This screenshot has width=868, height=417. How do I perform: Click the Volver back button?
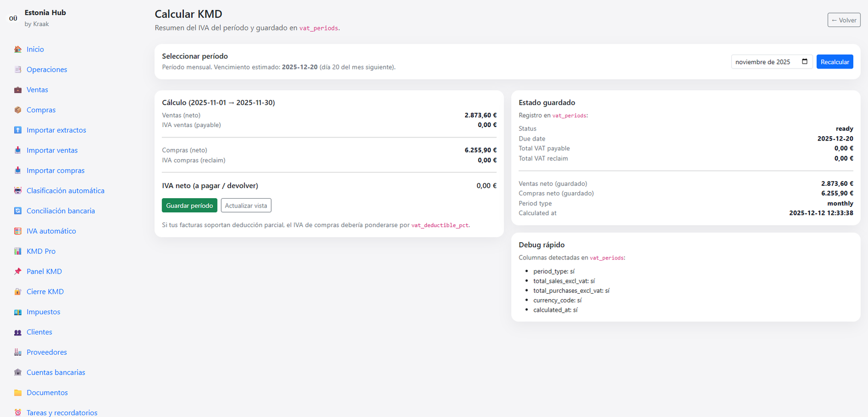click(x=844, y=20)
